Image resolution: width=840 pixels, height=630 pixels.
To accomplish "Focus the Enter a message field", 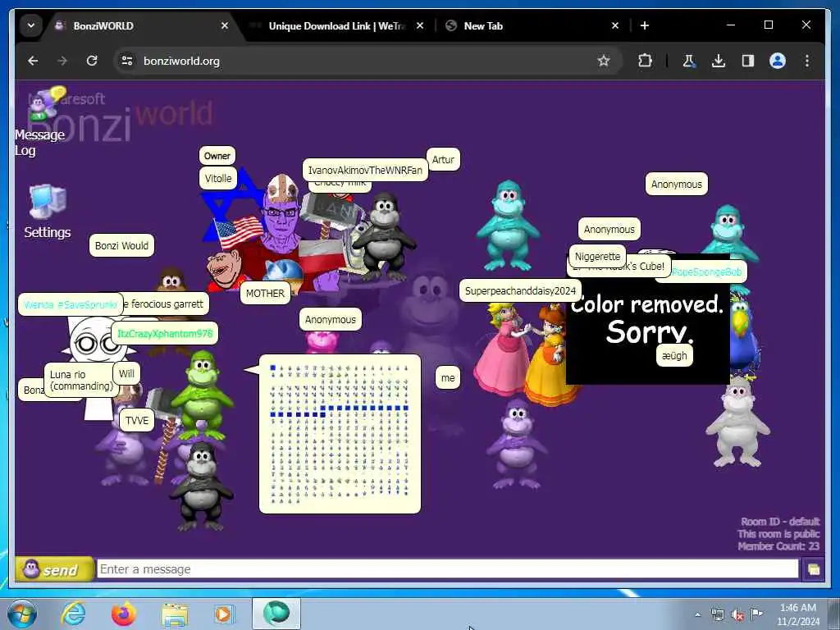I will [x=447, y=569].
